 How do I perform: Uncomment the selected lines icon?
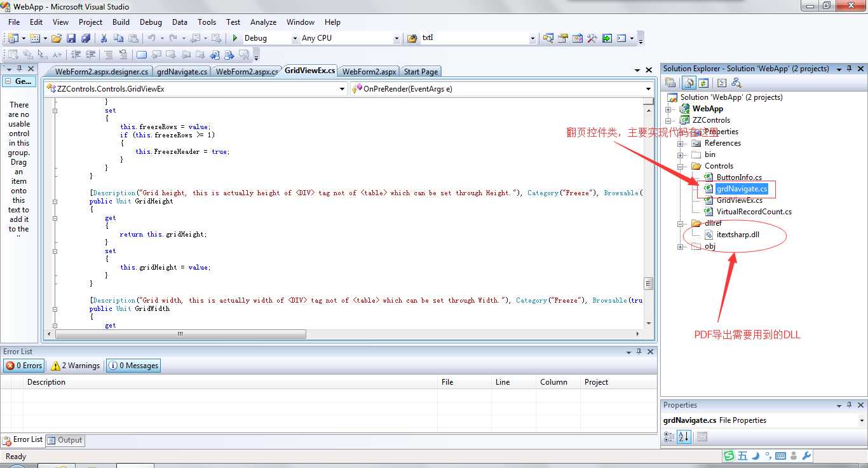pos(123,55)
